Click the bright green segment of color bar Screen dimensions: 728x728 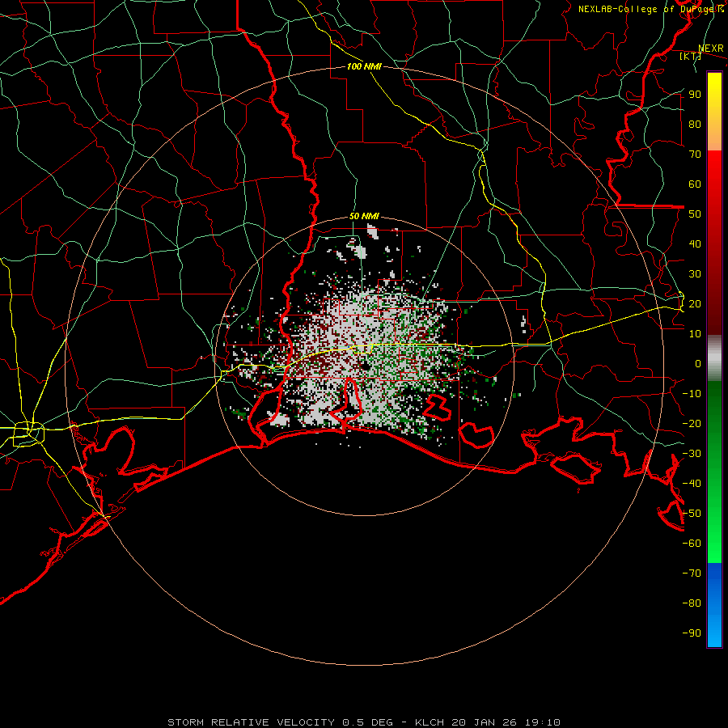[x=714, y=472]
